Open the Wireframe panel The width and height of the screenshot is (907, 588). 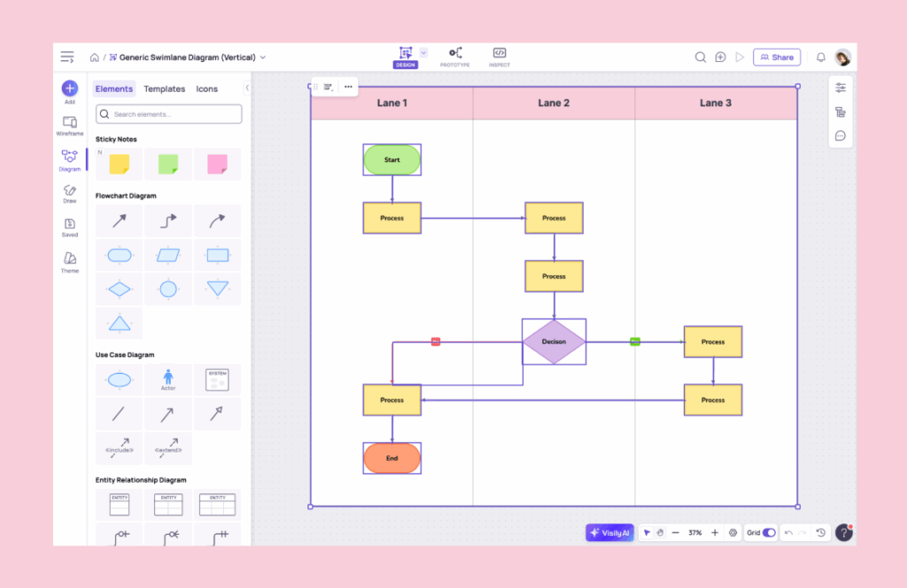click(x=69, y=126)
